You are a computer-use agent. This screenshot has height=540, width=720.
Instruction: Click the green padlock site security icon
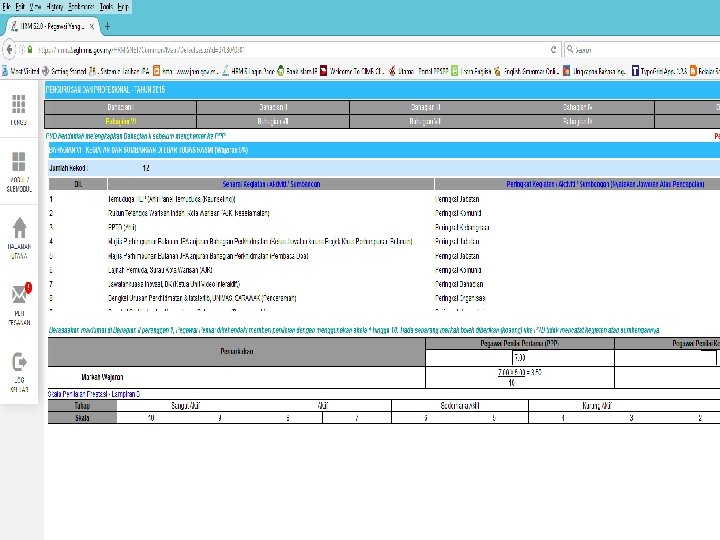[30, 50]
